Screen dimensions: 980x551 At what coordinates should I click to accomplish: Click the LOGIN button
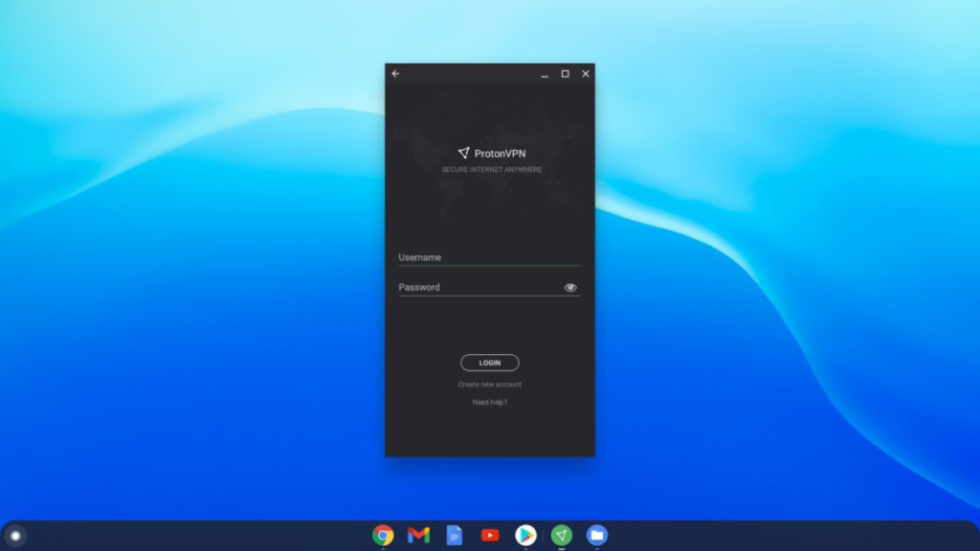pyautogui.click(x=489, y=363)
